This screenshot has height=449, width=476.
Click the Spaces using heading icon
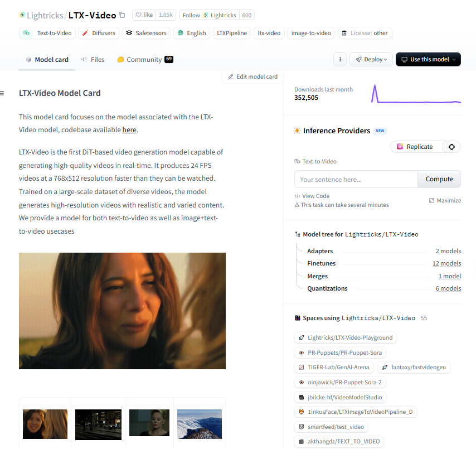point(298,318)
